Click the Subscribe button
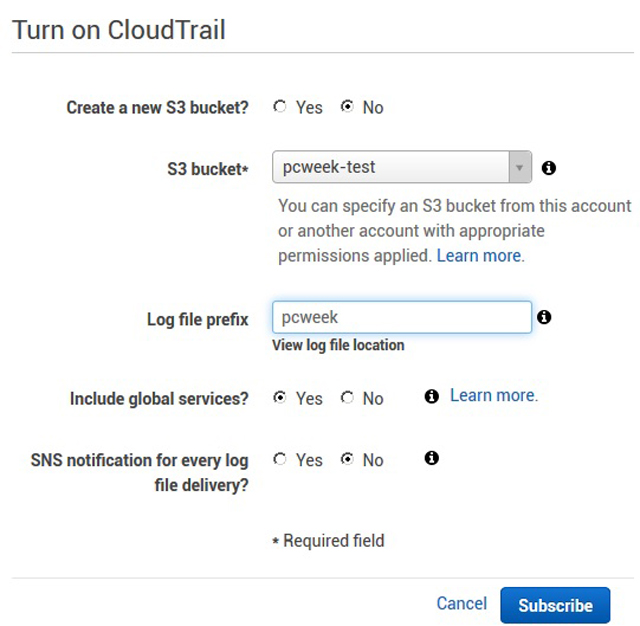640x626 pixels. pyautogui.click(x=555, y=605)
